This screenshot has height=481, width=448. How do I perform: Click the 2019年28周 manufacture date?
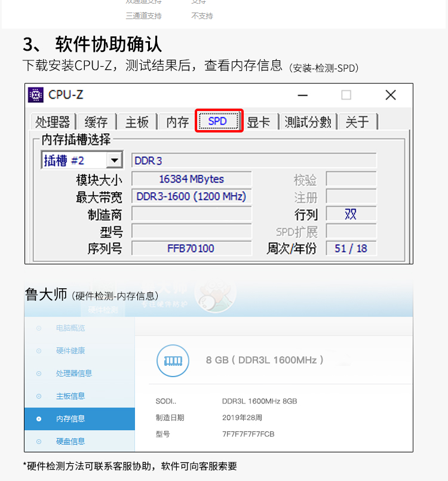tap(243, 418)
